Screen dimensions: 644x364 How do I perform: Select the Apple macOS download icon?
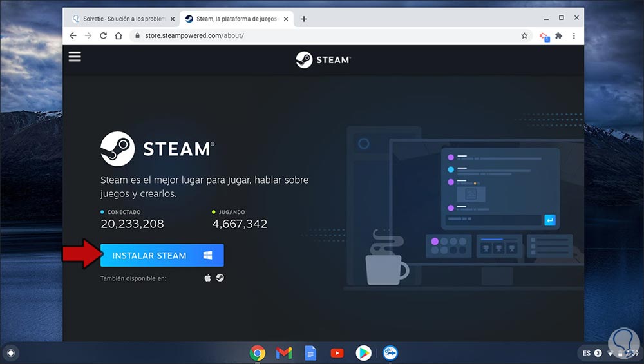(x=208, y=278)
